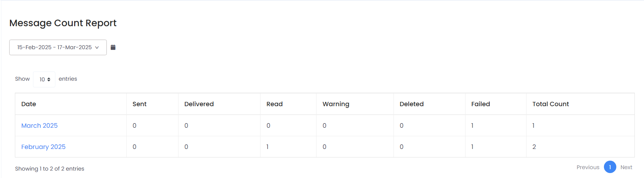Click the Message Count Report heading
Viewport: 644px width, 178px height.
point(63,23)
